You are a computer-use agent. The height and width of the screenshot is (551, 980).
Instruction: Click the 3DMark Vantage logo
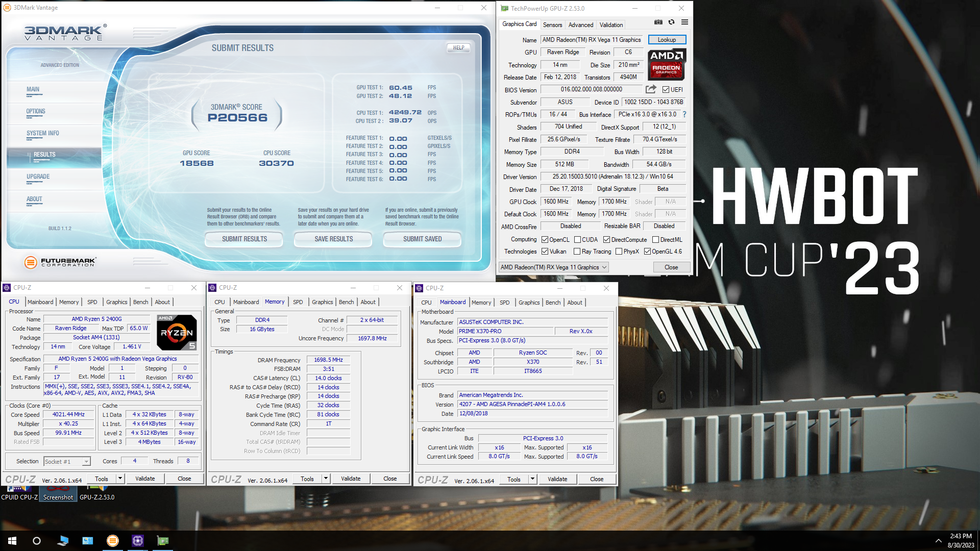pyautogui.click(x=65, y=32)
